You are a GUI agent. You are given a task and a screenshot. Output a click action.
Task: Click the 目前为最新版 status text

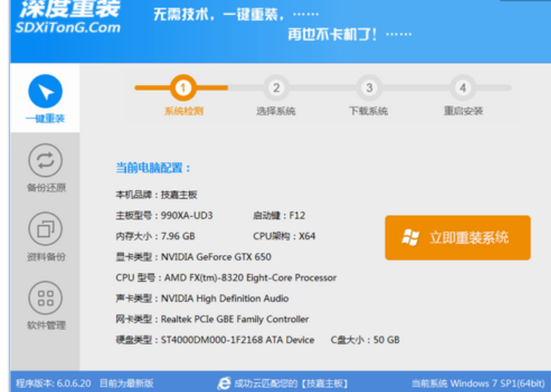coord(127,383)
